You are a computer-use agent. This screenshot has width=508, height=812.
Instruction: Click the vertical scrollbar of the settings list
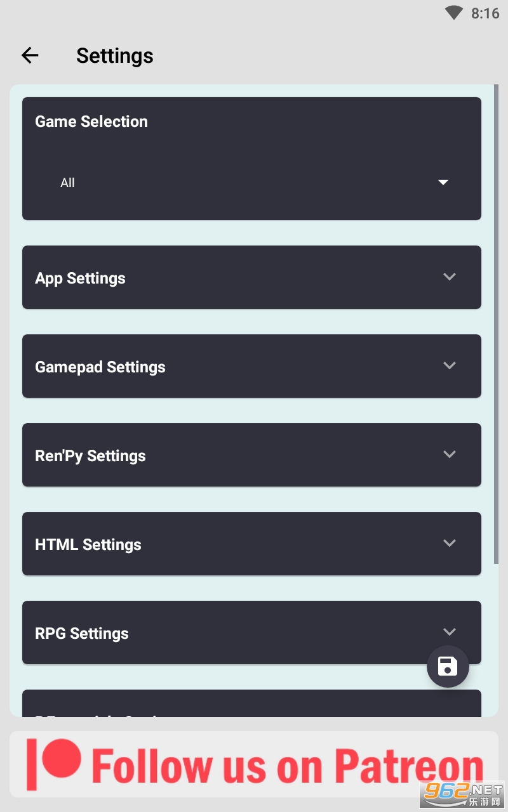pos(497,324)
